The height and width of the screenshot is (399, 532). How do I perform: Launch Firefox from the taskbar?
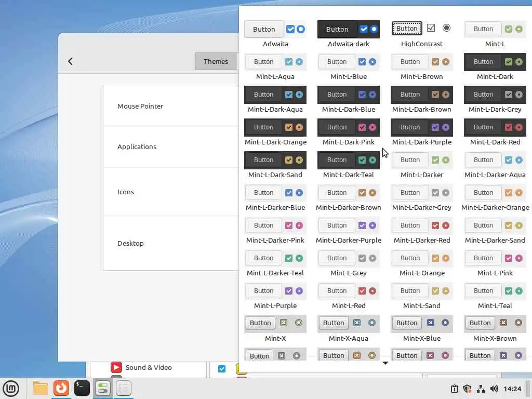pos(61,388)
